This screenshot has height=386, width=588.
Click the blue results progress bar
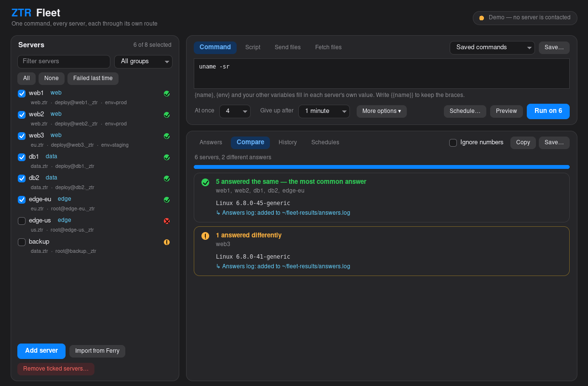pos(382,167)
